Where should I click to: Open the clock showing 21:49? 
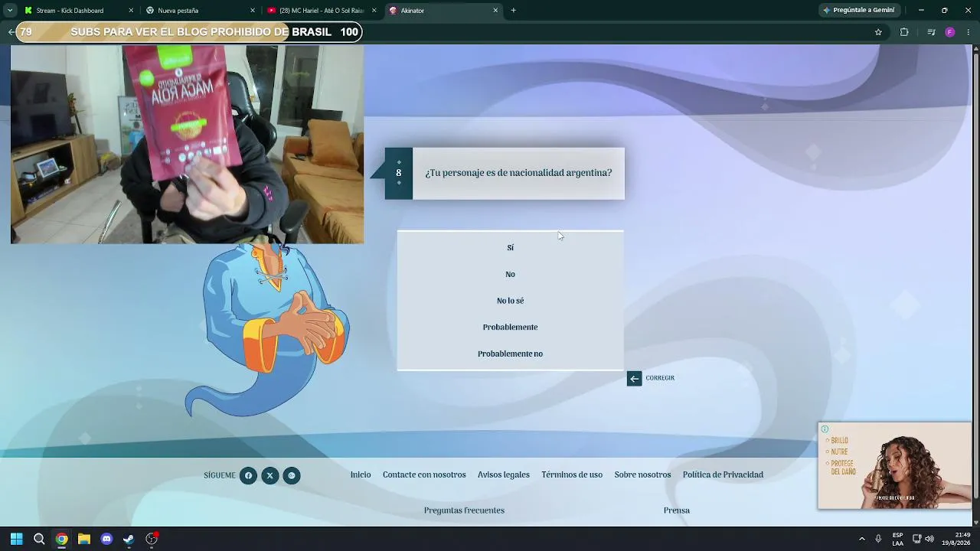pyautogui.click(x=955, y=539)
